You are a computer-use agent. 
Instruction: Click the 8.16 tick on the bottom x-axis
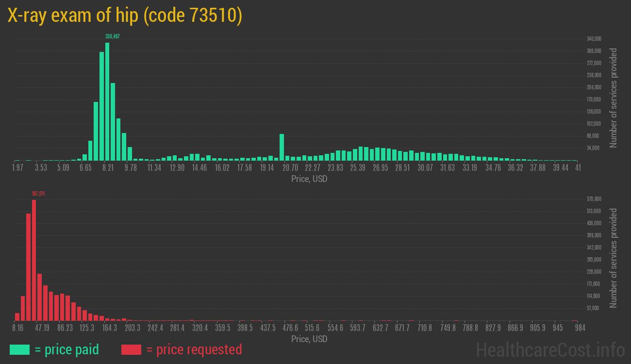(17, 328)
